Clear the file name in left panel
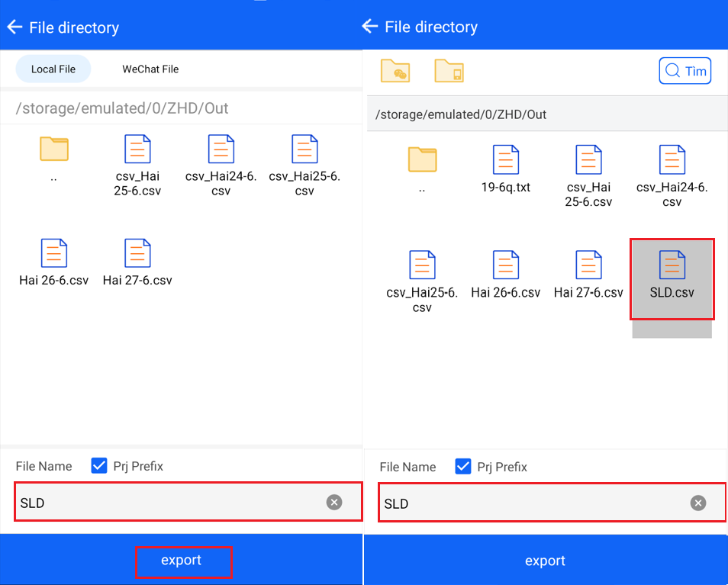This screenshot has height=585, width=728. click(334, 502)
